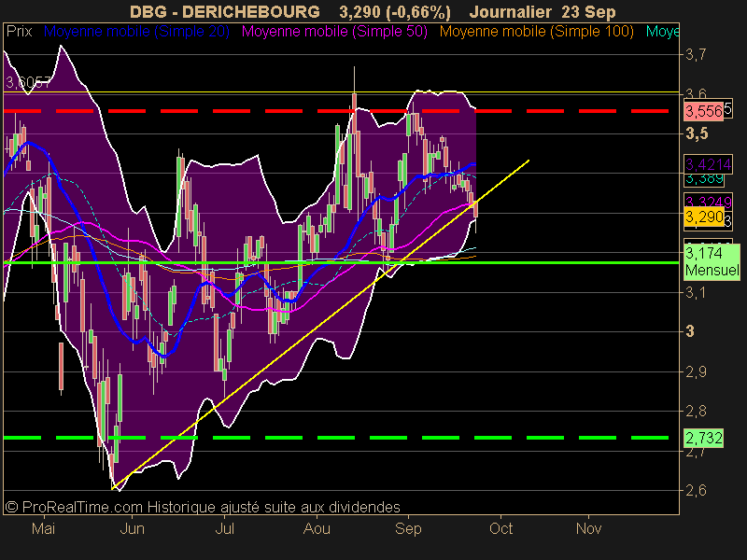Image resolution: width=747 pixels, height=560 pixels.
Task: Click the 'Sep' month label on time axis
Action: tap(408, 528)
